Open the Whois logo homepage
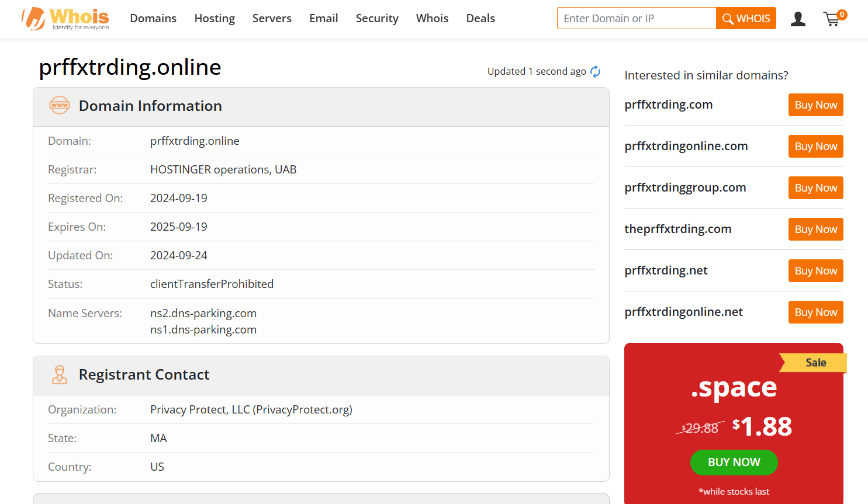This screenshot has width=868, height=504. pyautogui.click(x=65, y=19)
